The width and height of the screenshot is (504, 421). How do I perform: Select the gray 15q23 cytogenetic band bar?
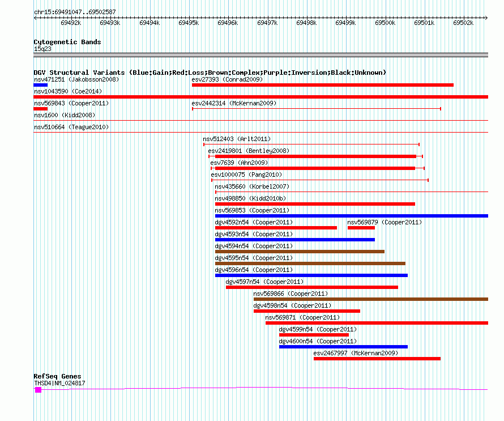(x=260, y=55)
